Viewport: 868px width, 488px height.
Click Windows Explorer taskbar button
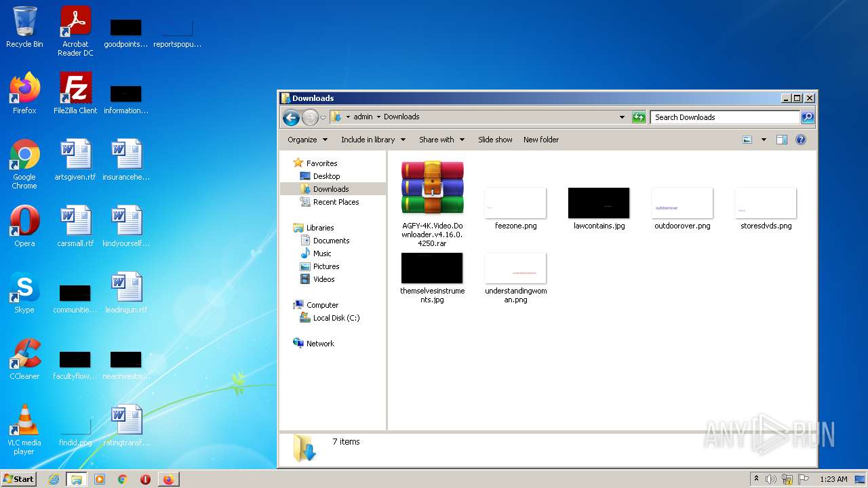click(x=77, y=479)
